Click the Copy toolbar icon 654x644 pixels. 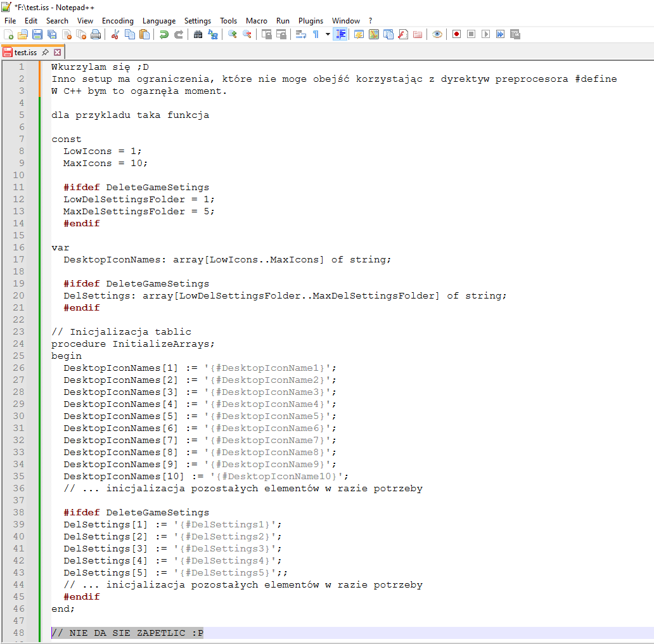coord(130,34)
